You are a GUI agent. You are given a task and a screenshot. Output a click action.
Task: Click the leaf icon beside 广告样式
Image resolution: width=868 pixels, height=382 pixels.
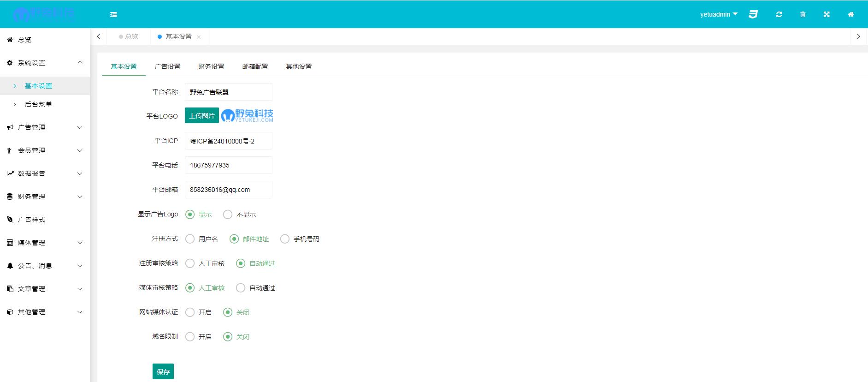point(10,220)
